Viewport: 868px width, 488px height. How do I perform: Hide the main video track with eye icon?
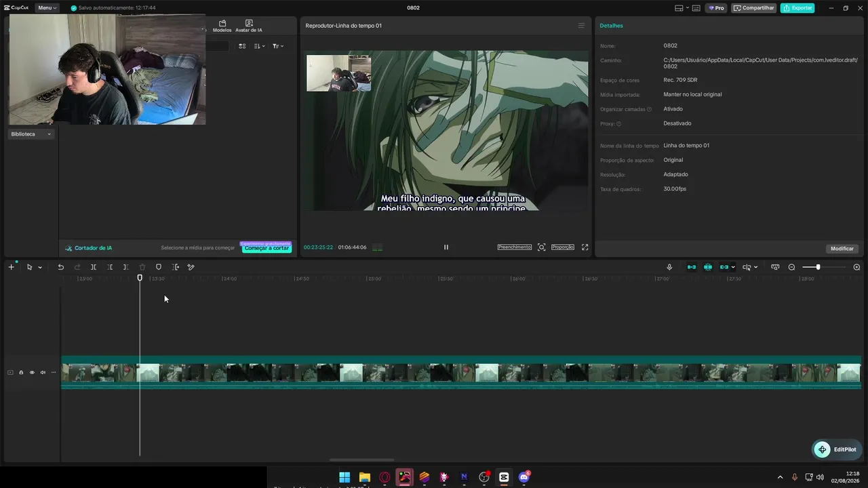pyautogui.click(x=32, y=372)
